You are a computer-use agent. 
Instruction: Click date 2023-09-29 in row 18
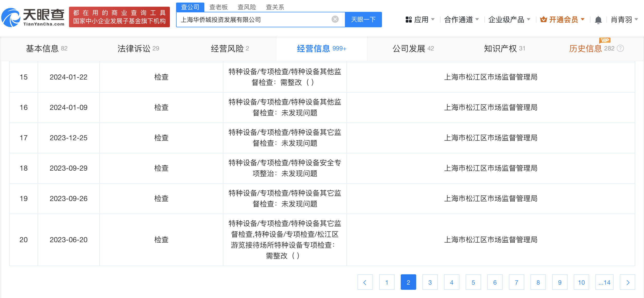point(68,168)
